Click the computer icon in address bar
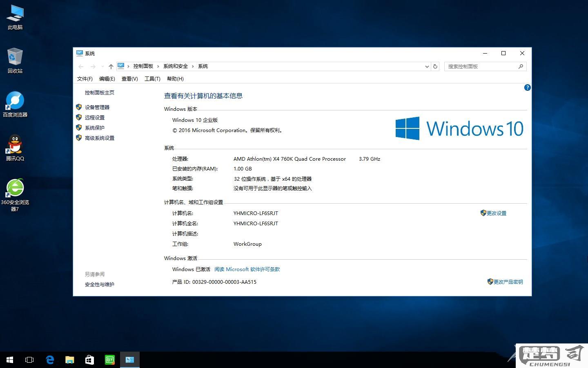 [x=121, y=66]
